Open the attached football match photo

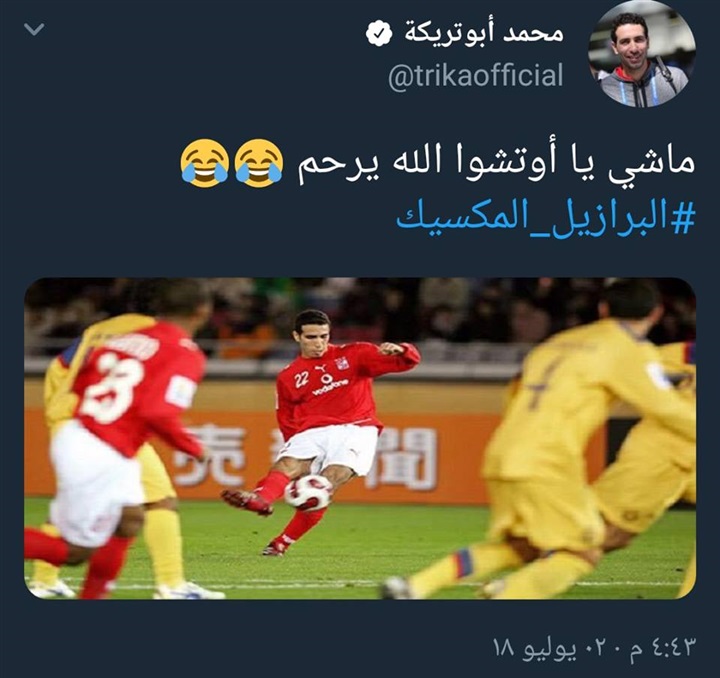tap(360, 438)
